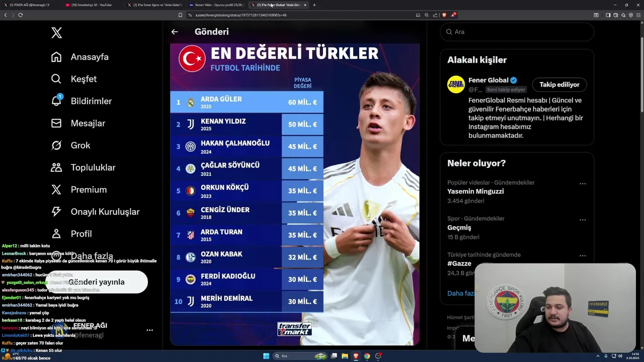Open Onaylı Kuruluşlar lightning icon
This screenshot has width=644, height=362.
pyautogui.click(x=56, y=212)
